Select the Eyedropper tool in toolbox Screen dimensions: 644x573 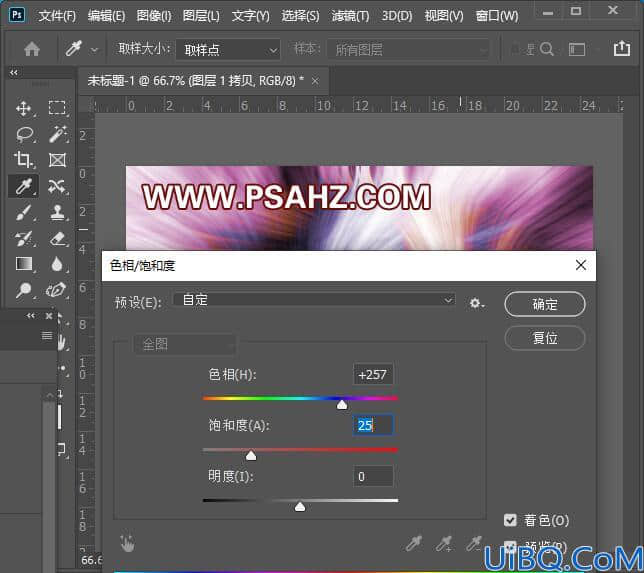tap(23, 186)
